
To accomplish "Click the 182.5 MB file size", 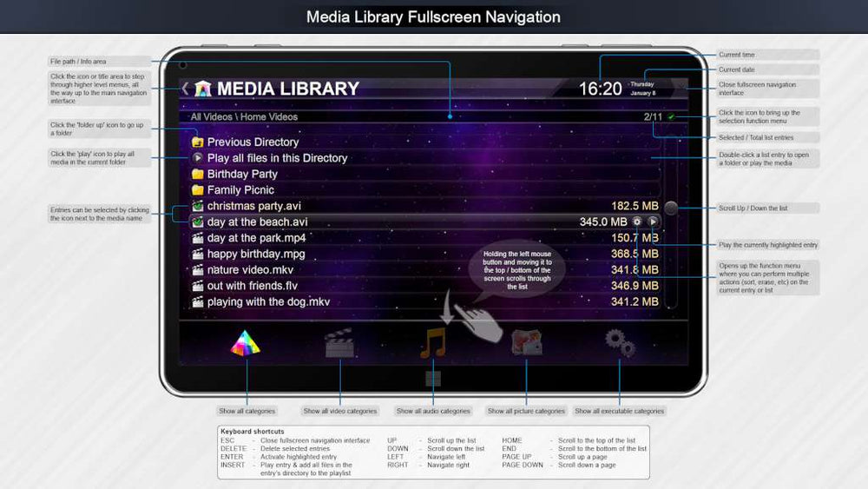I will tap(635, 206).
